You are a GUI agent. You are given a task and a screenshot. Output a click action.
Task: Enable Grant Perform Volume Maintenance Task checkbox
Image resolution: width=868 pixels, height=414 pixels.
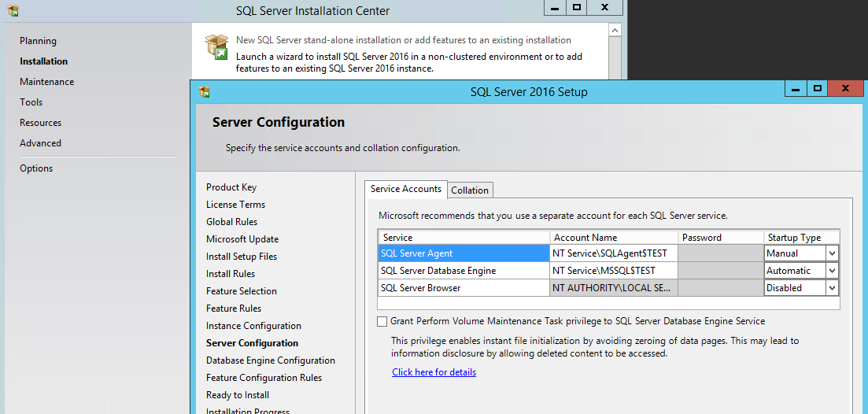pyautogui.click(x=382, y=321)
